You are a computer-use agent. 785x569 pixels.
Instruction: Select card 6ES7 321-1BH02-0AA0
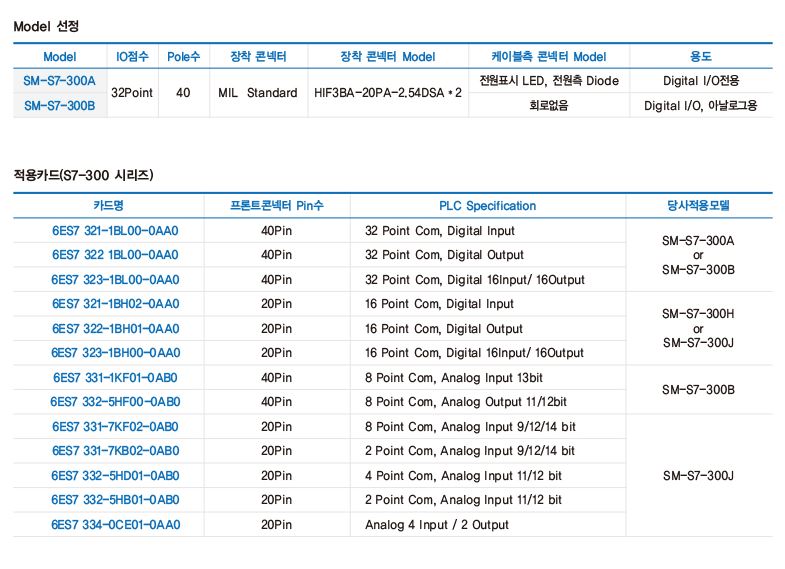(x=115, y=304)
